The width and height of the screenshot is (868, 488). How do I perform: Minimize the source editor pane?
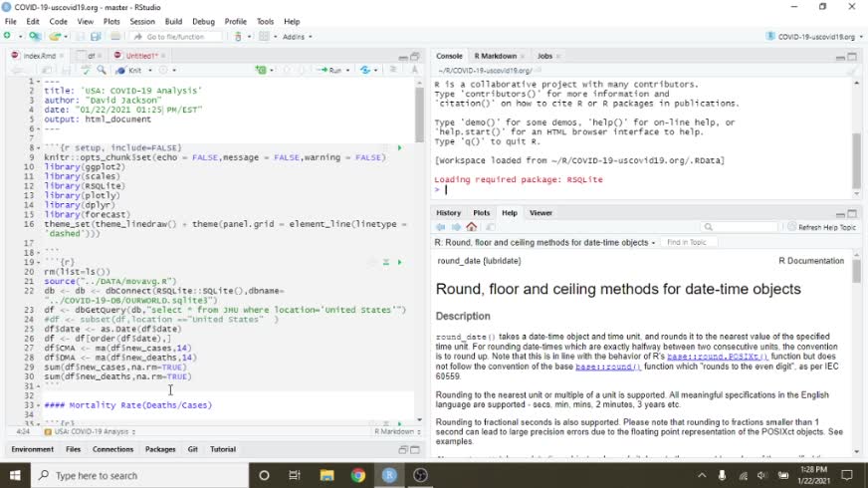click(403, 57)
